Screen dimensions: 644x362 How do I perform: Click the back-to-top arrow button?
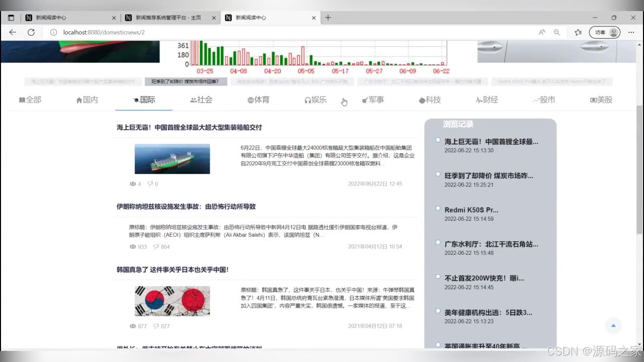[x=613, y=325]
